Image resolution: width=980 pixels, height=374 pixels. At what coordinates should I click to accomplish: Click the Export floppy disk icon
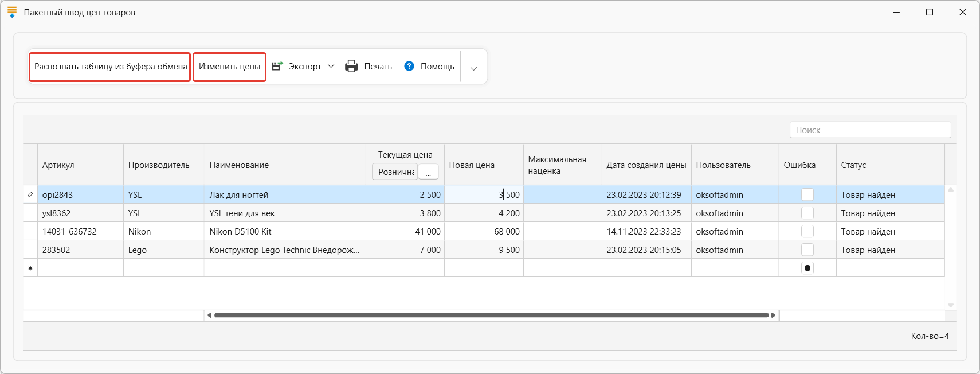point(277,66)
